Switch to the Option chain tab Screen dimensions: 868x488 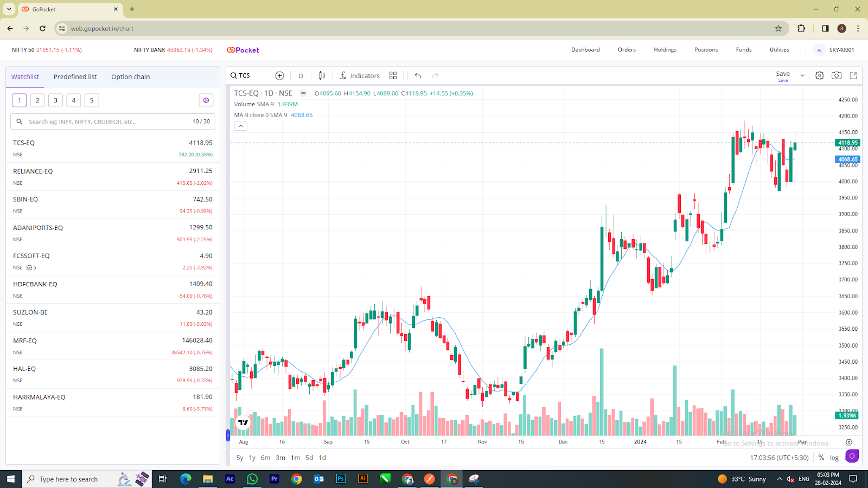point(130,76)
